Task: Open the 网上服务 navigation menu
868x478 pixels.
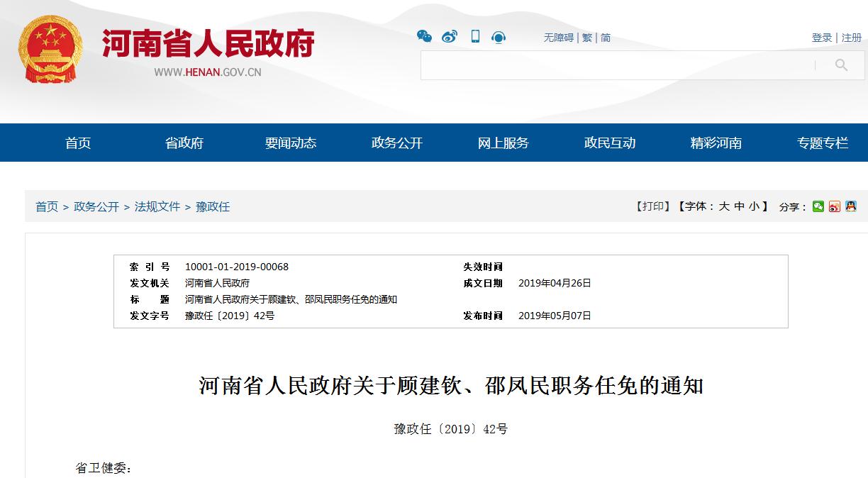Action: (503, 143)
